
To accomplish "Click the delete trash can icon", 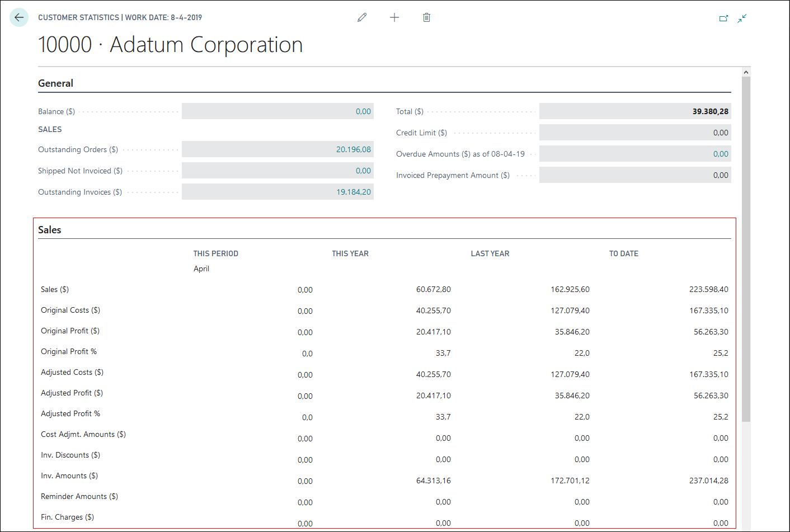I will tap(426, 17).
